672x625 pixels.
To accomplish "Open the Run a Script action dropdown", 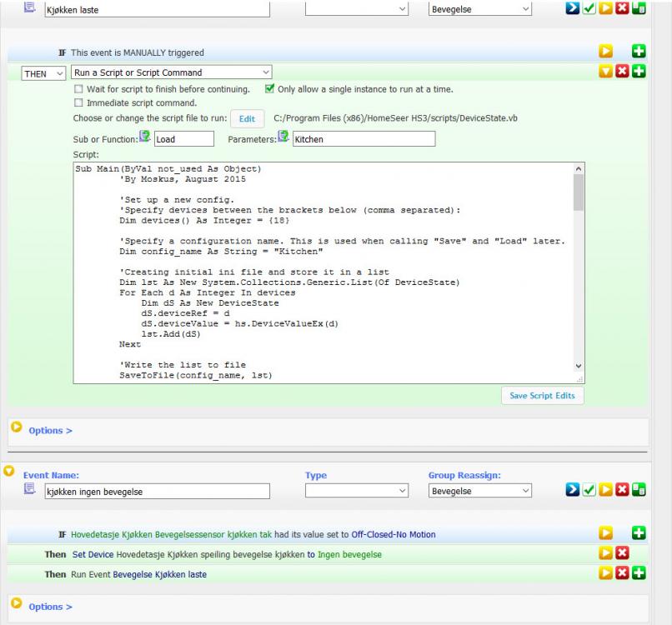I will click(171, 73).
